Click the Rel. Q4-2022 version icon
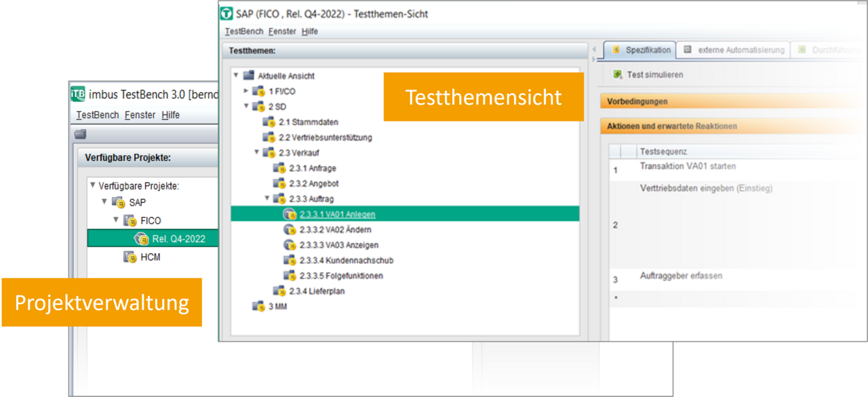 pos(141,239)
